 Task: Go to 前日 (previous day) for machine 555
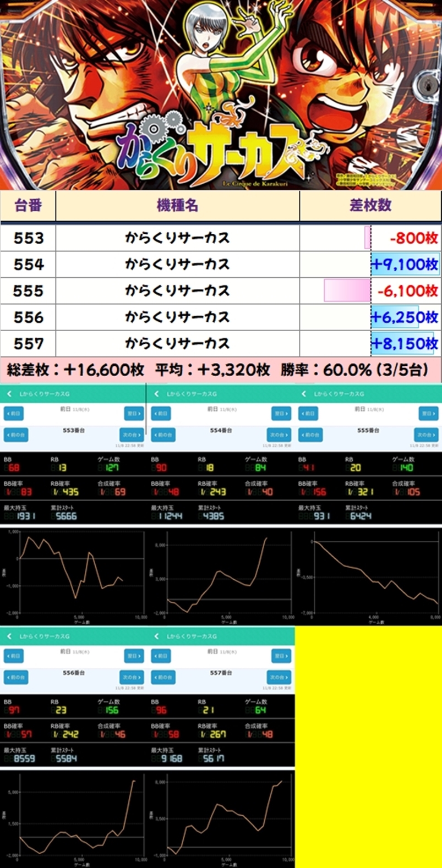(308, 413)
